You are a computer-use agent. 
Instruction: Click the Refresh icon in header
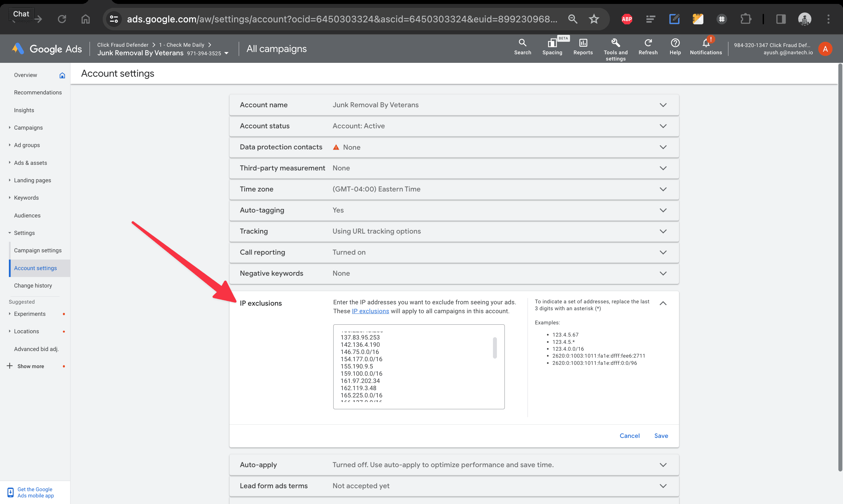click(647, 43)
